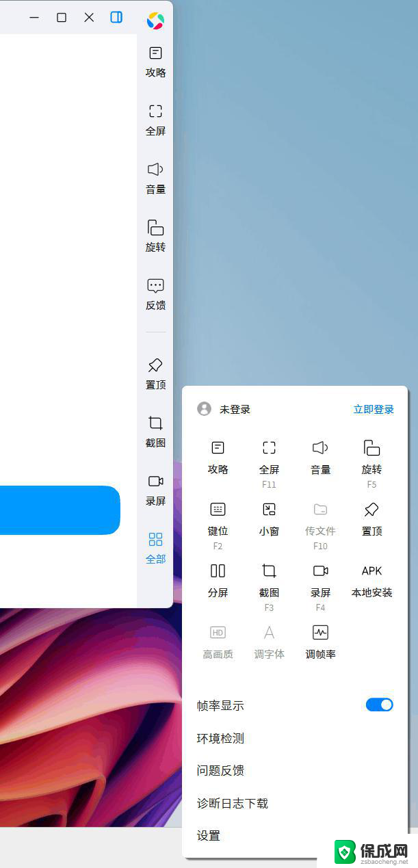This screenshot has width=418, height=868.
Task: Select 旋转 F5 in popup panel
Action: coord(372,464)
